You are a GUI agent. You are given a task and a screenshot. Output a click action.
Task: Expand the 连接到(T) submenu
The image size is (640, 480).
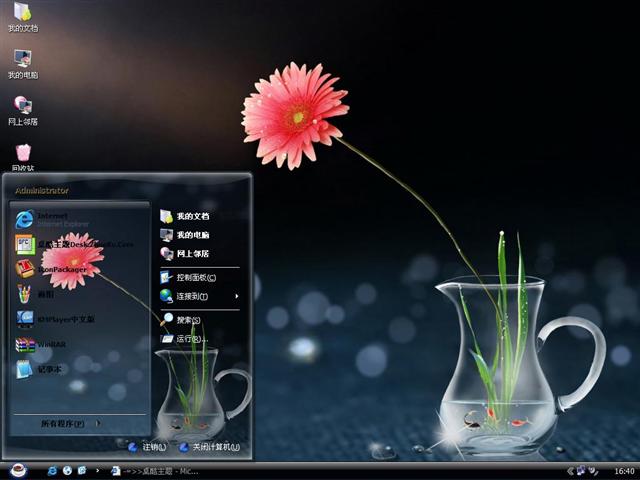[199, 296]
